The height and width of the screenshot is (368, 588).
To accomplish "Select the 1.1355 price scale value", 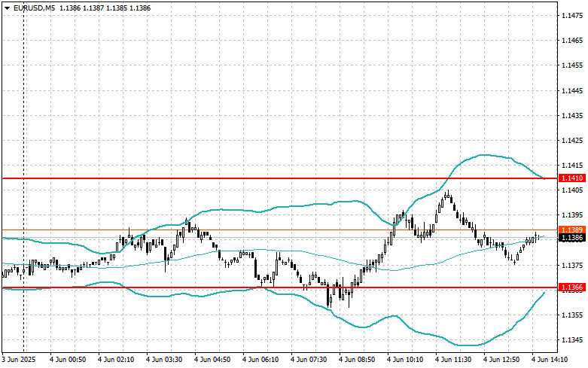I will coord(572,315).
